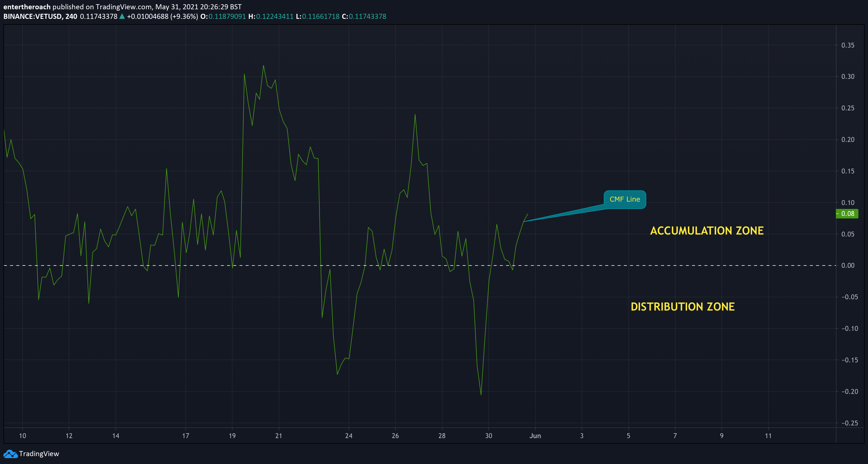The width and height of the screenshot is (868, 464).
Task: Click the 11 date label after Jun
Action: (768, 436)
